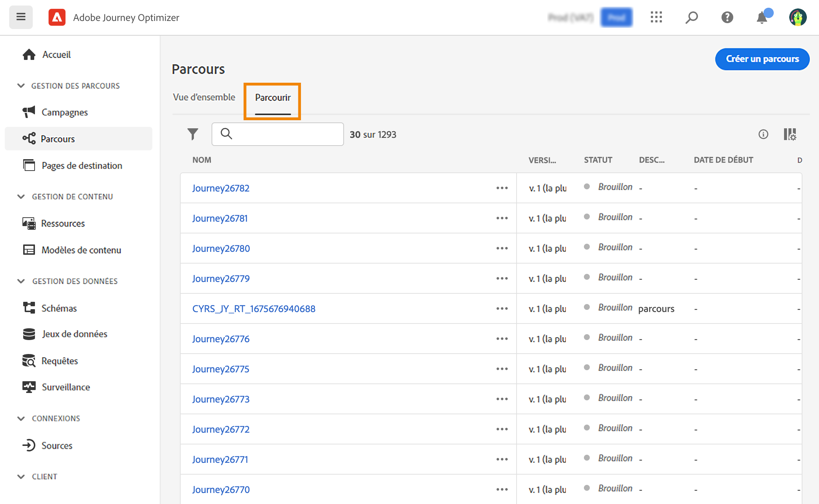The width and height of the screenshot is (819, 504).
Task: Open the CYRS_JY_RT_1675676940688 journey link
Action: 253,308
